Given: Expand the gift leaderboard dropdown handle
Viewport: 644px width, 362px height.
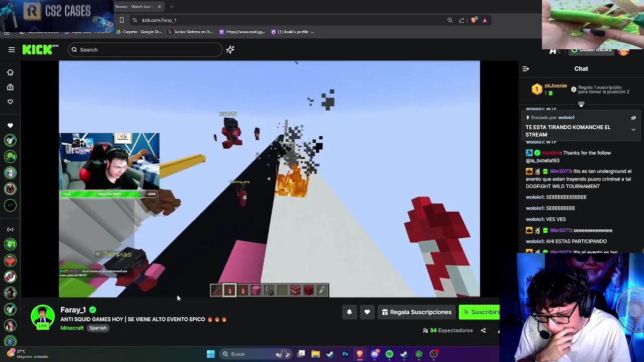Looking at the screenshot, I should [581, 105].
